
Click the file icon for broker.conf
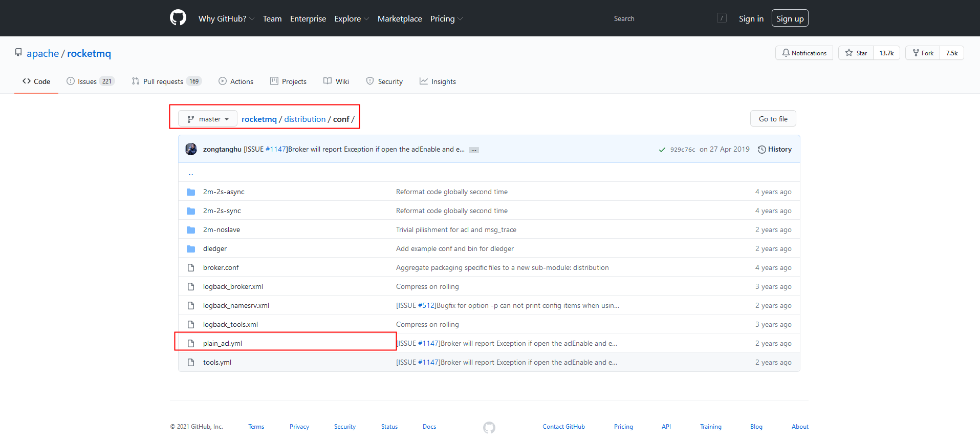click(191, 267)
